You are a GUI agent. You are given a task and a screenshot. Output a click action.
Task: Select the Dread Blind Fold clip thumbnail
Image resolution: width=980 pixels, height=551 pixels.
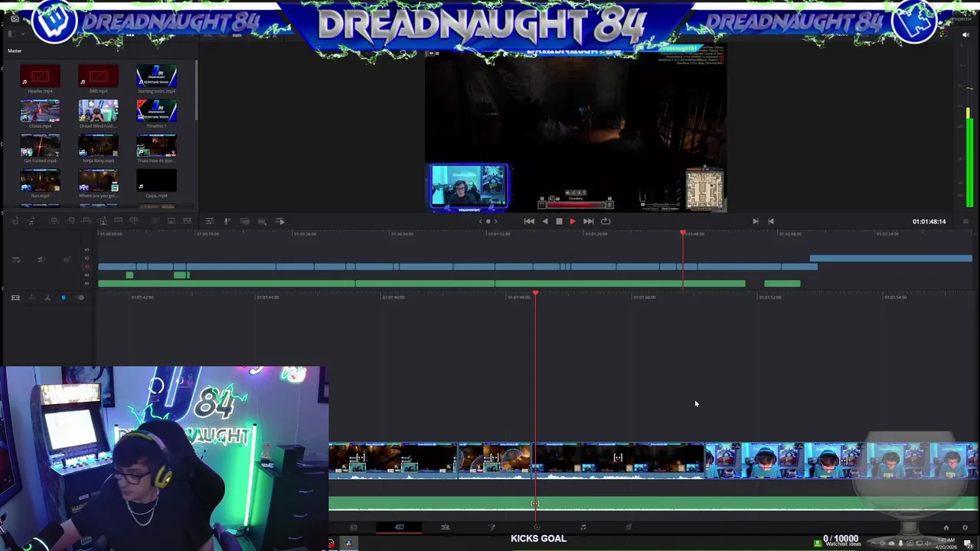point(98,111)
